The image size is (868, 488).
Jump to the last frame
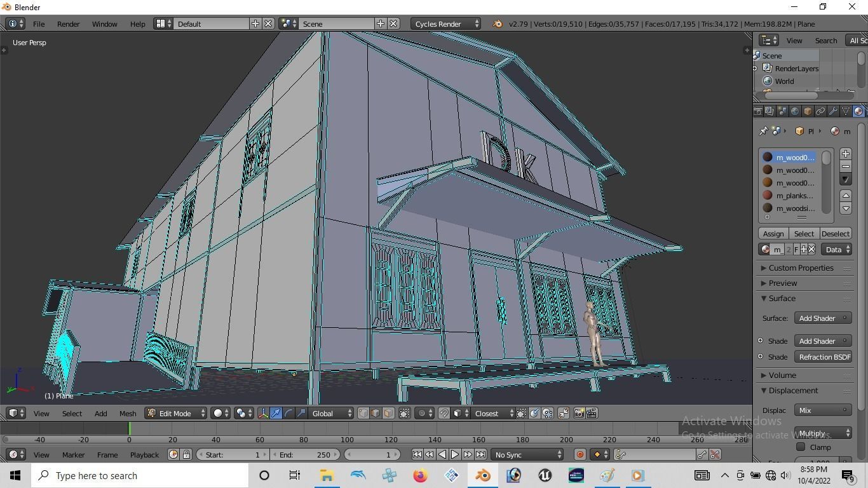pyautogui.click(x=480, y=455)
